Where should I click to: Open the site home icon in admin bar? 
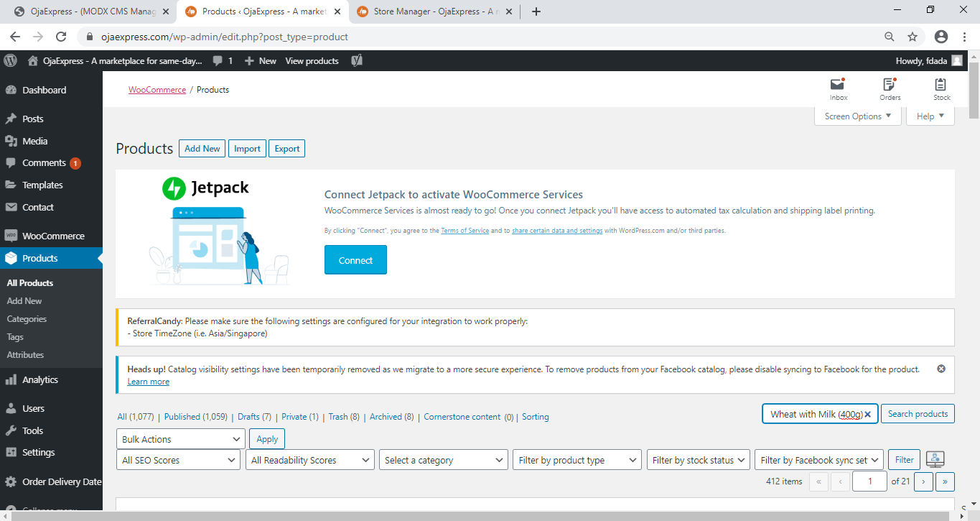pos(32,61)
